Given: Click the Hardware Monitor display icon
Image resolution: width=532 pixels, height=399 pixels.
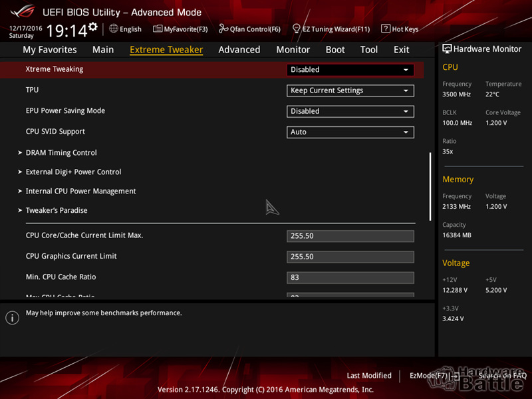Looking at the screenshot, I should 447,49.
